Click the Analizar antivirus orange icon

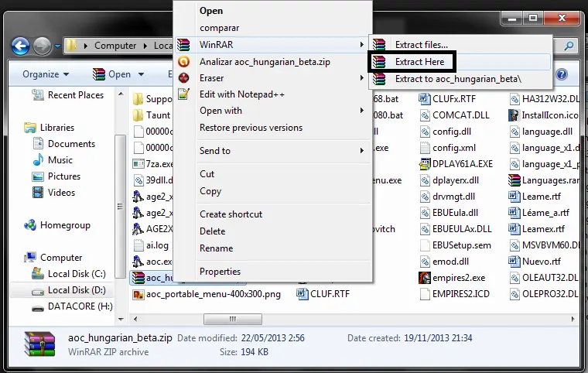coord(183,62)
